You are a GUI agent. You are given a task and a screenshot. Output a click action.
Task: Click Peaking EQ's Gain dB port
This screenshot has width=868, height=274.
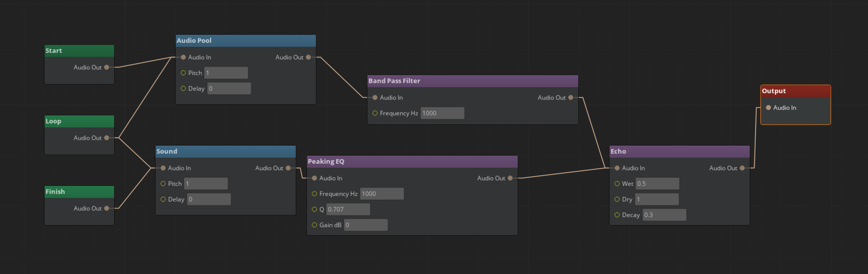click(x=314, y=225)
